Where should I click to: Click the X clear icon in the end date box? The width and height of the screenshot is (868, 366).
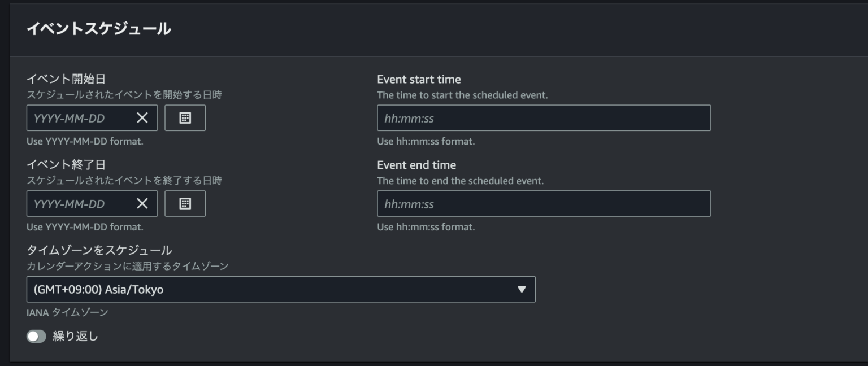(x=142, y=203)
